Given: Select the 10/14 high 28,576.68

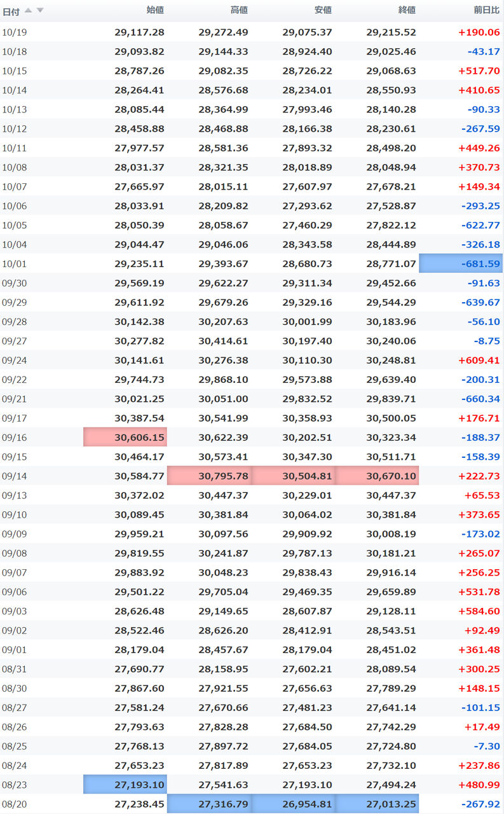Looking at the screenshot, I should 223,90.
